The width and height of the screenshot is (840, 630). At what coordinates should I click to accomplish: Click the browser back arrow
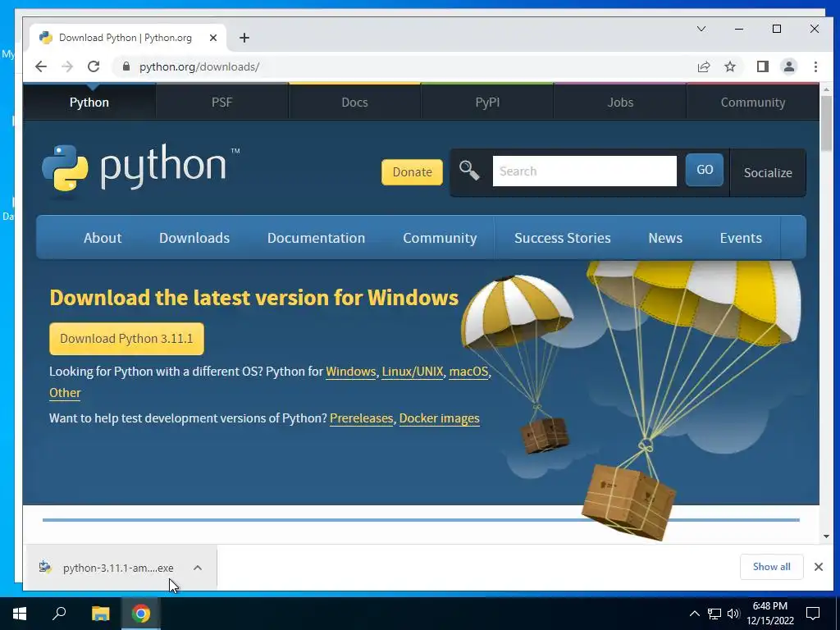point(41,66)
